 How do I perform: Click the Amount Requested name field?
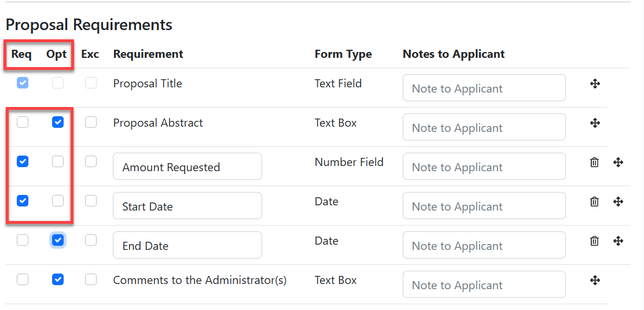(187, 167)
